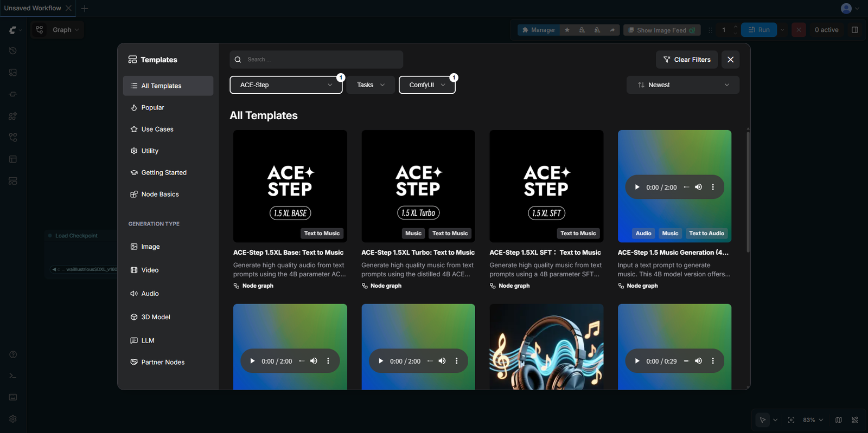Open the Tasks filter dropdown
Image resolution: width=868 pixels, height=433 pixels.
pos(371,85)
